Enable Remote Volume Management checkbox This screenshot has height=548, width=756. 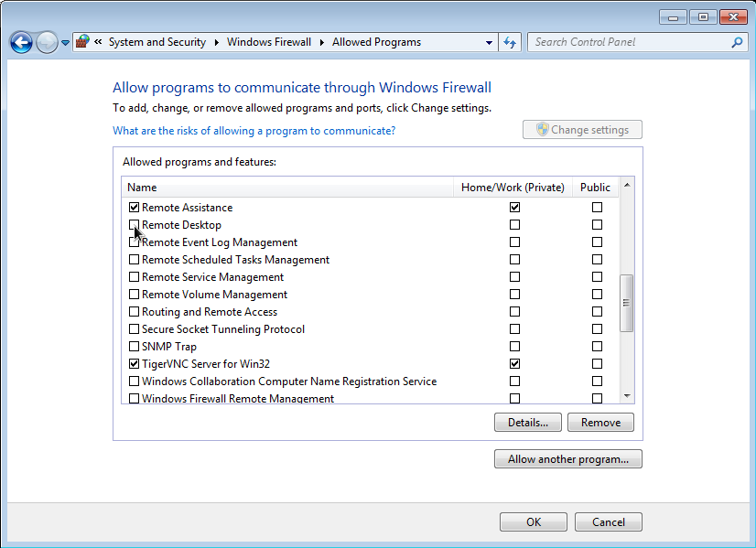pos(134,295)
